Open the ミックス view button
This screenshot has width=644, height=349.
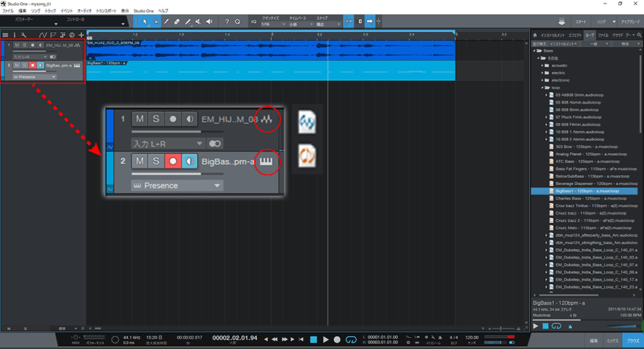(x=613, y=341)
